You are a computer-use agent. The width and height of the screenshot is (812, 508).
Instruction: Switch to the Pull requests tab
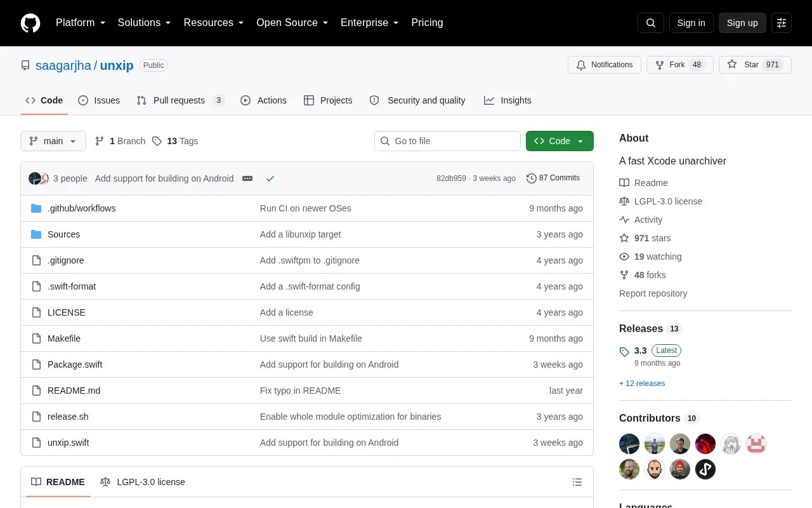180,100
